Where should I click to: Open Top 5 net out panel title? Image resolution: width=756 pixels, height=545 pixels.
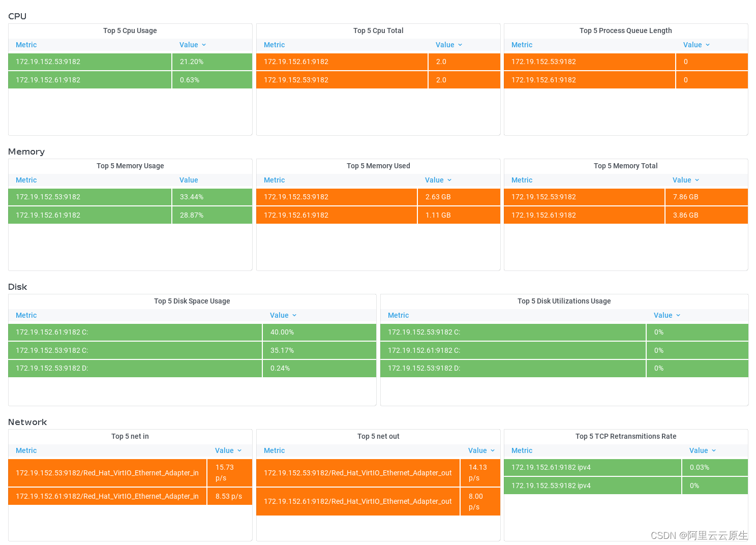[x=378, y=436]
